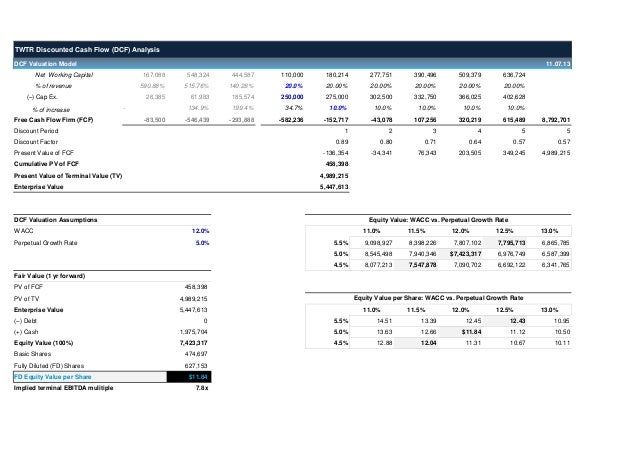Select the -152,717 free cash flow value
638x452 pixels.
click(x=336, y=120)
